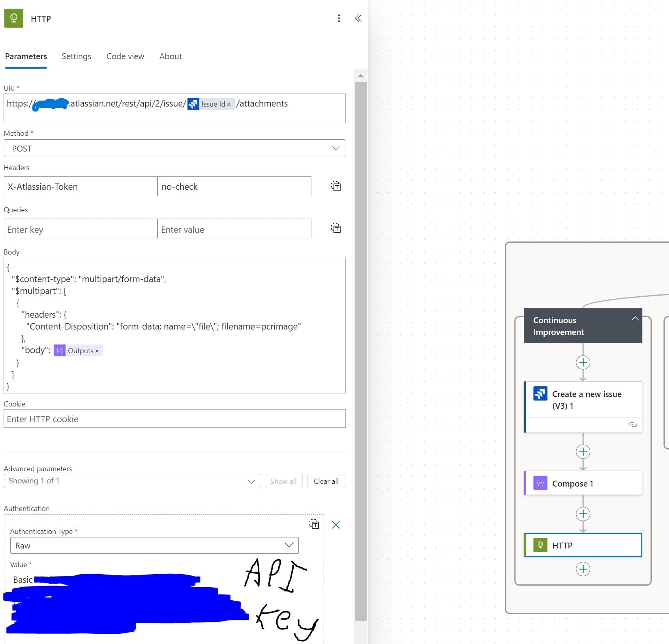Add step below the HTTP action card

[583, 569]
